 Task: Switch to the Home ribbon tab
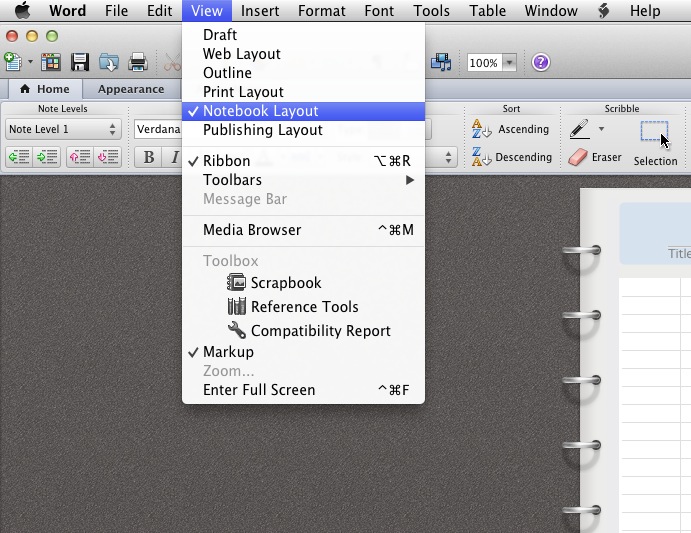pos(45,89)
